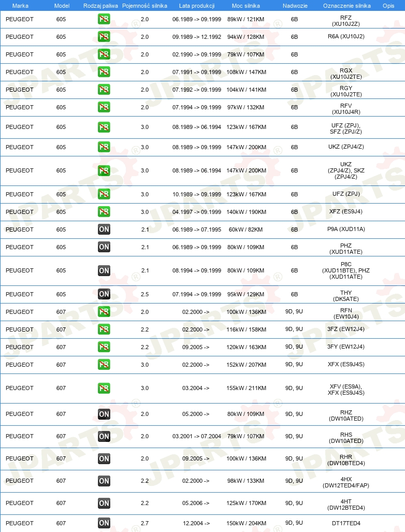Select the DT17TED4 engine code cell
The width and height of the screenshot is (405, 532).
(346, 524)
